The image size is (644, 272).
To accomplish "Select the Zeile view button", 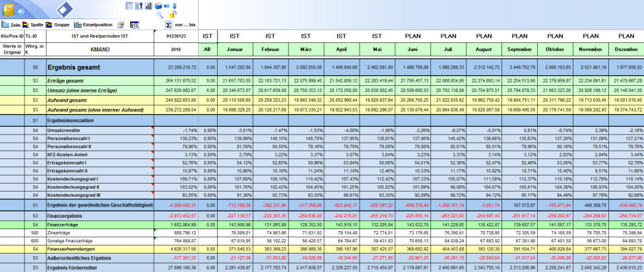I will point(13,24).
